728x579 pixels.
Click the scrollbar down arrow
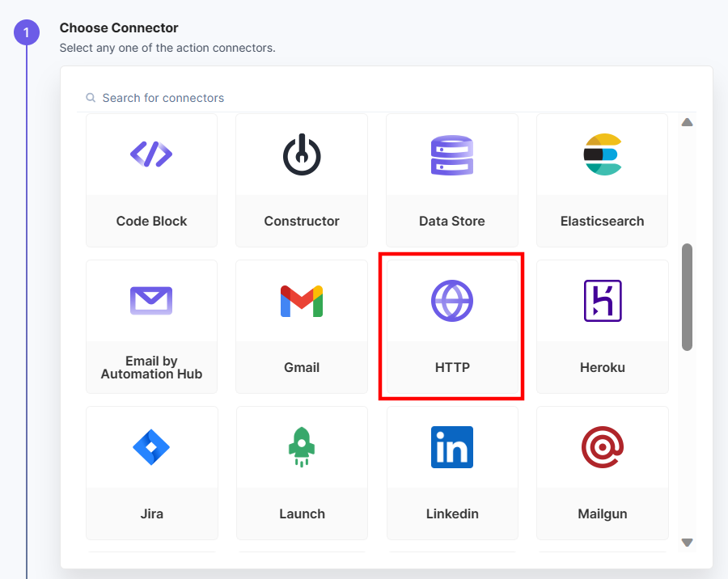(687, 542)
